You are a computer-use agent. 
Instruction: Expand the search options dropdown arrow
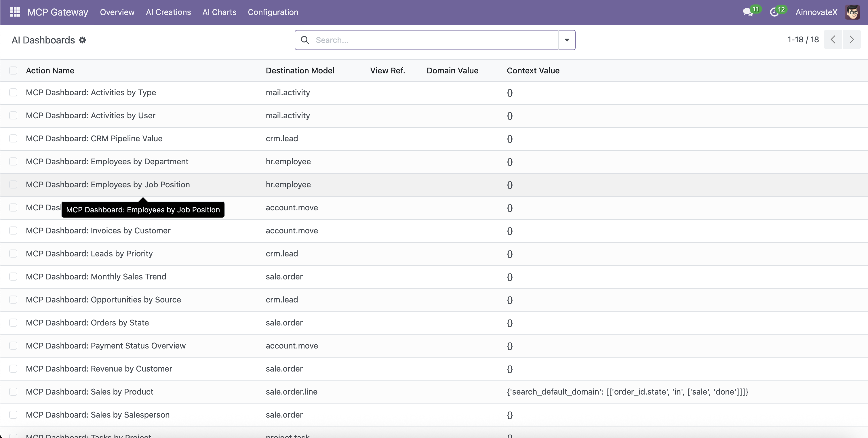(567, 40)
